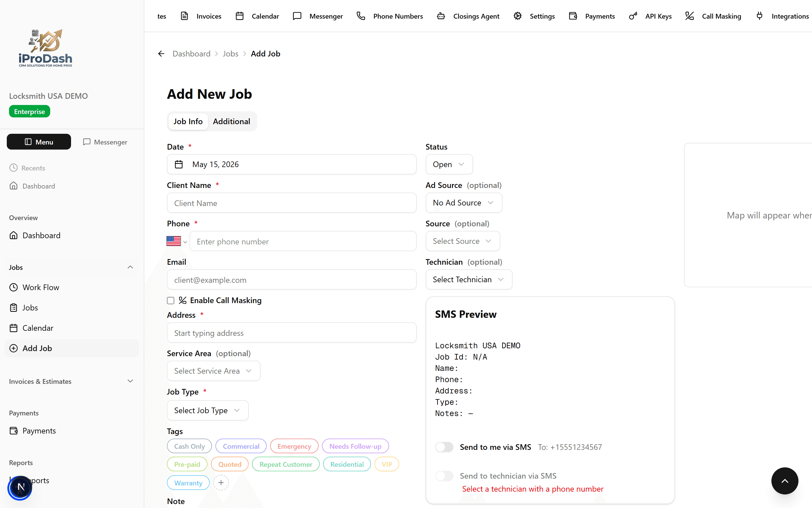Viewport: 812px width, 508px height.
Task: Focus the Email input field
Action: tap(292, 279)
